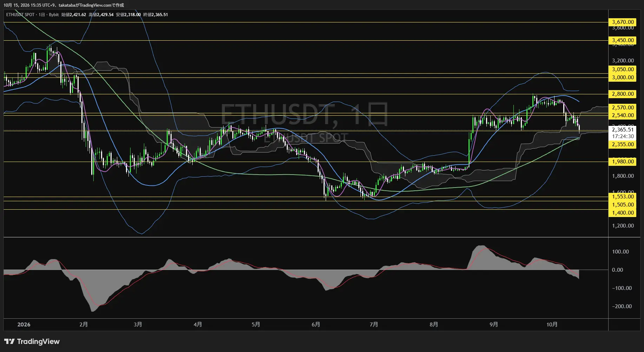Click the 2,800.00 resistance level label
Screen dimensions: 644x352
[623, 94]
